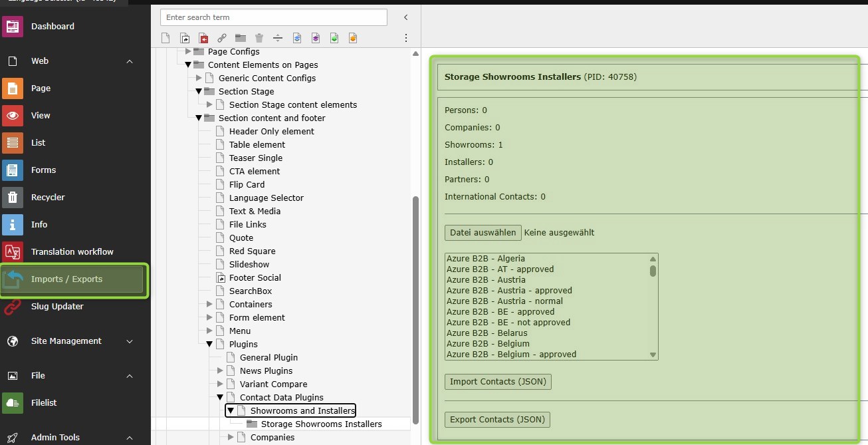Click the new standard page icon in tree toolbar

click(166, 38)
